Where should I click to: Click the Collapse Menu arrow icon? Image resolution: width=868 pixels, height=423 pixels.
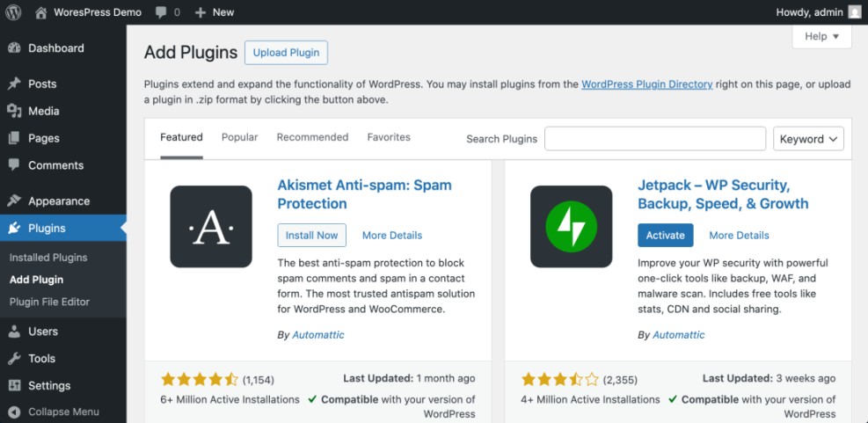(x=14, y=412)
